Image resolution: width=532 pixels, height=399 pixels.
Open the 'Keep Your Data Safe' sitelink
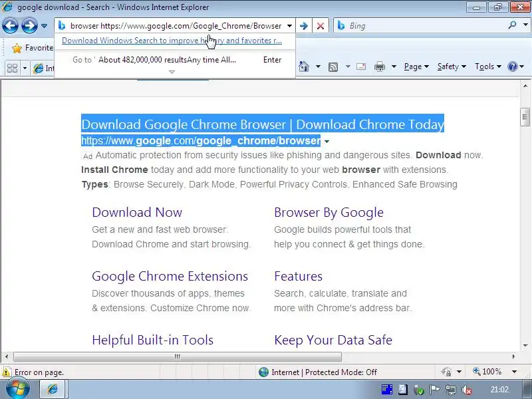pos(333,340)
